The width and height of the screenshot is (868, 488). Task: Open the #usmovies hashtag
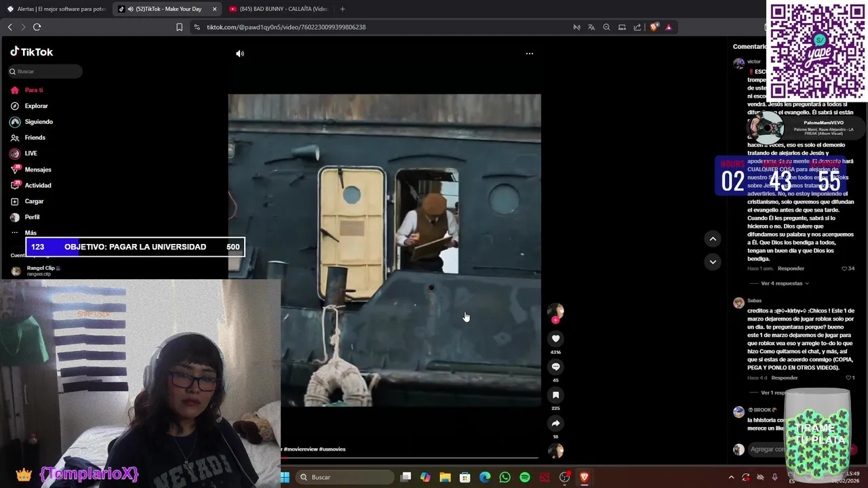pyautogui.click(x=332, y=449)
